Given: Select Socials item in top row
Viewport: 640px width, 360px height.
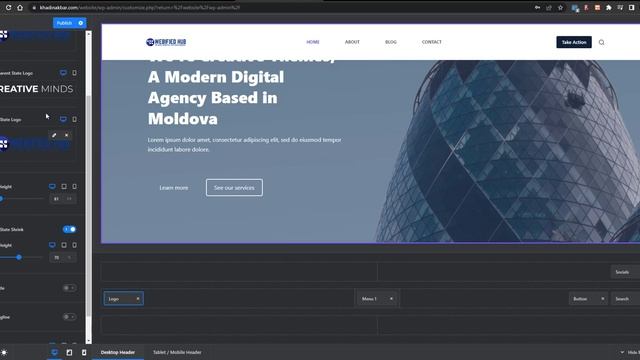Looking at the screenshot, I should [624, 272].
